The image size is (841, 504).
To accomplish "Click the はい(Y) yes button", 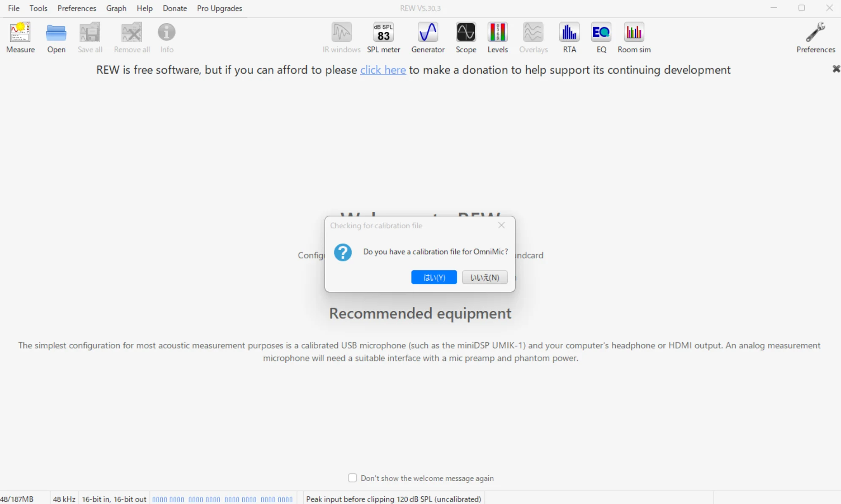I will [434, 277].
